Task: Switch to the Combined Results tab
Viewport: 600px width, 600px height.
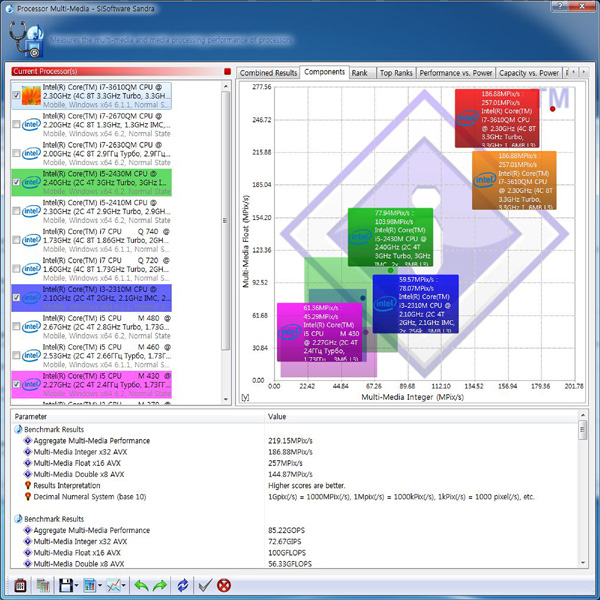Action: [x=268, y=73]
